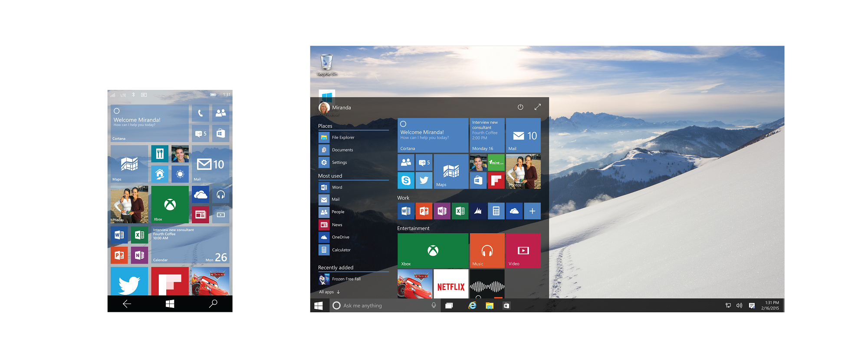Screen dimensions: 868x347
Task: Tap the phone dialer tile on the phone
Action: pos(200,113)
